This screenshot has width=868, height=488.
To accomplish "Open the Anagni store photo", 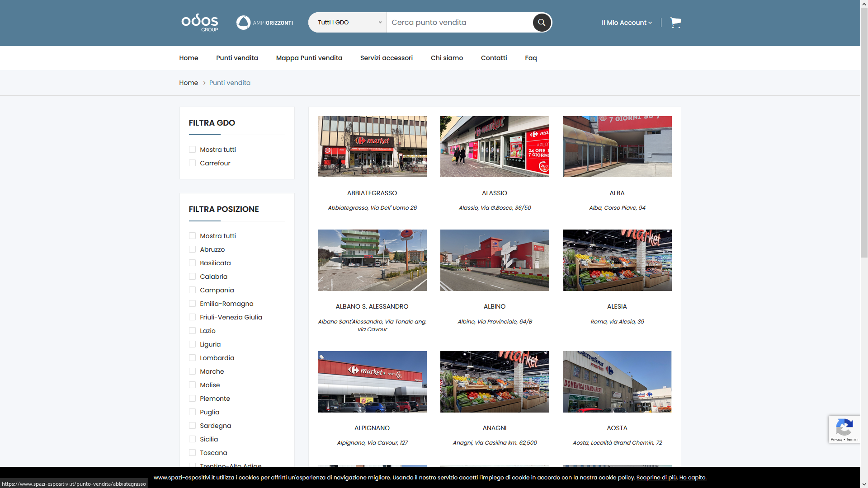I will click(495, 382).
